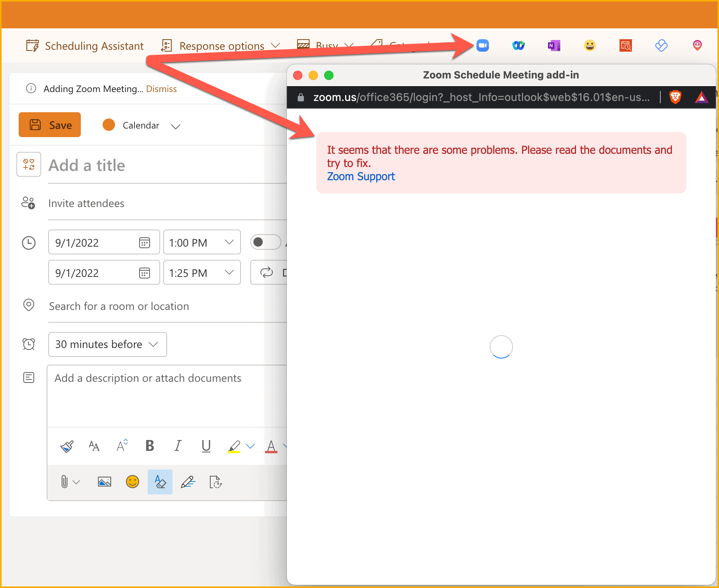Toggle underline formatting
The image size is (719, 588).
click(x=206, y=446)
